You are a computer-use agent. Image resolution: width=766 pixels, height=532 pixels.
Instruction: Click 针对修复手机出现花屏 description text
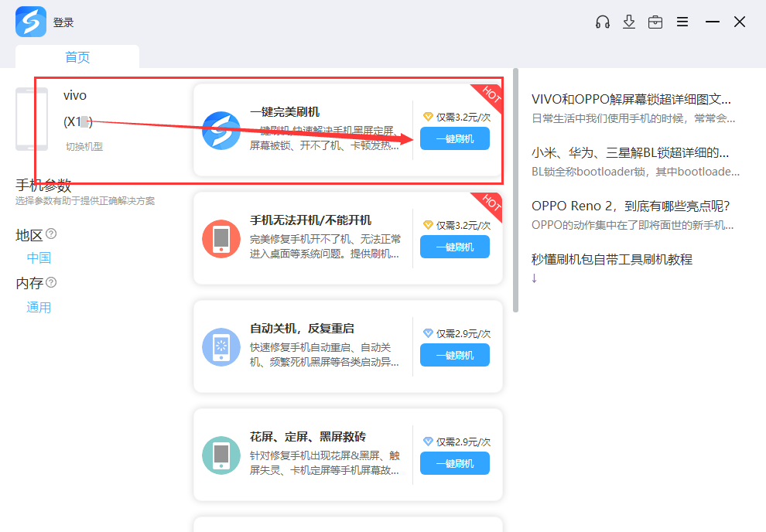coord(325,462)
